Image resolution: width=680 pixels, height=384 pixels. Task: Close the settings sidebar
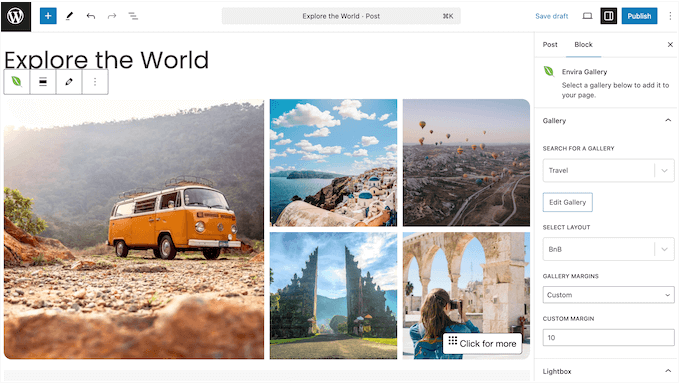(x=670, y=45)
